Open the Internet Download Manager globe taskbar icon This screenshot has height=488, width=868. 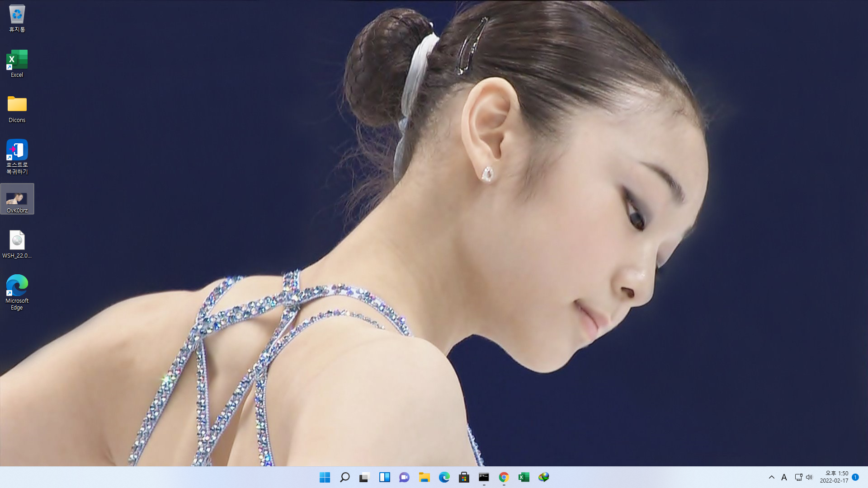tap(543, 477)
